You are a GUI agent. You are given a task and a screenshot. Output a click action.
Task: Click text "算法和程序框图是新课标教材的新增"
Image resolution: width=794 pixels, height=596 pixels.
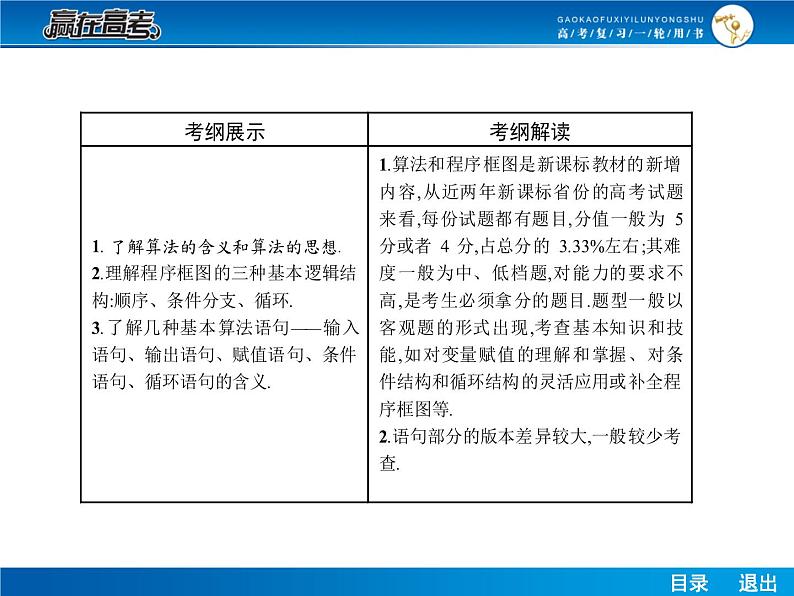point(537,165)
